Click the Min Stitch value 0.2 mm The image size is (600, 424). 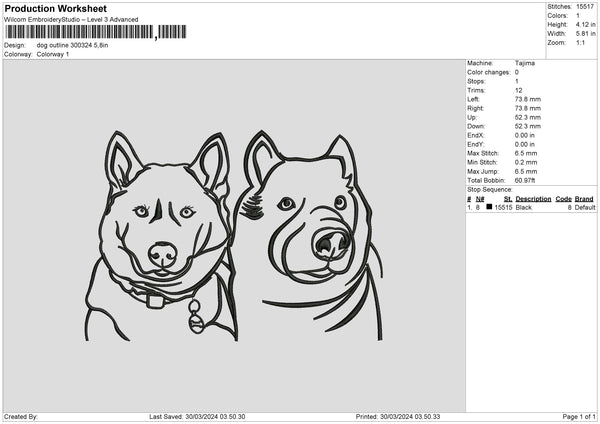(x=526, y=162)
